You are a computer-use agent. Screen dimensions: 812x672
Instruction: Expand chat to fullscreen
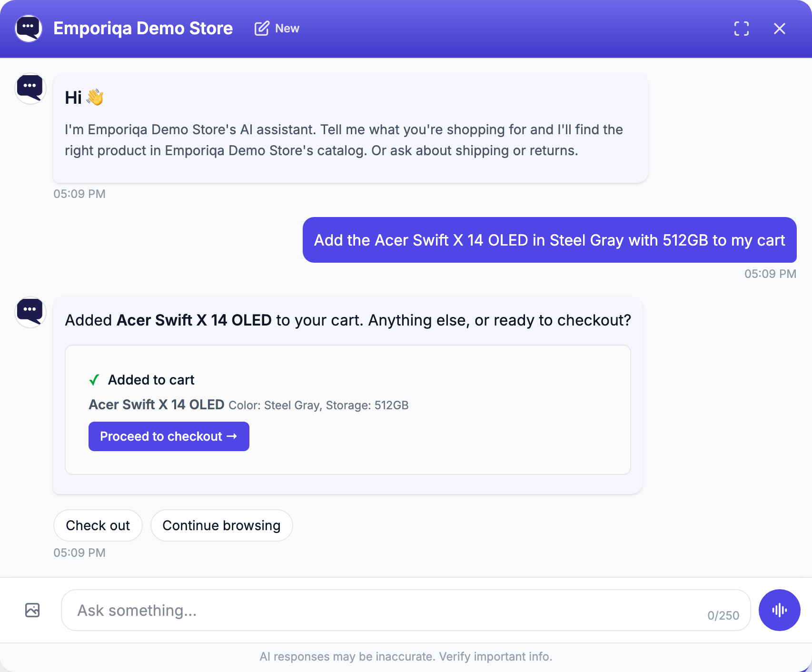pos(741,29)
